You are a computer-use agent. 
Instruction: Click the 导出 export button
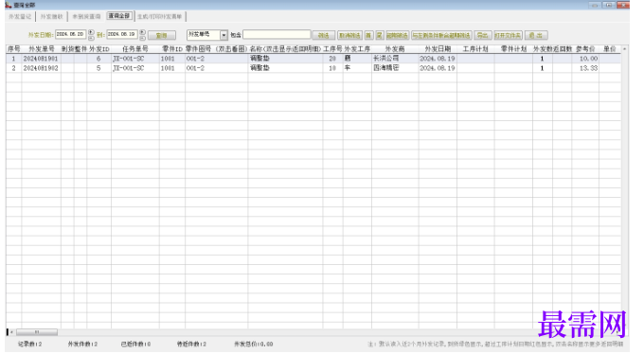483,35
